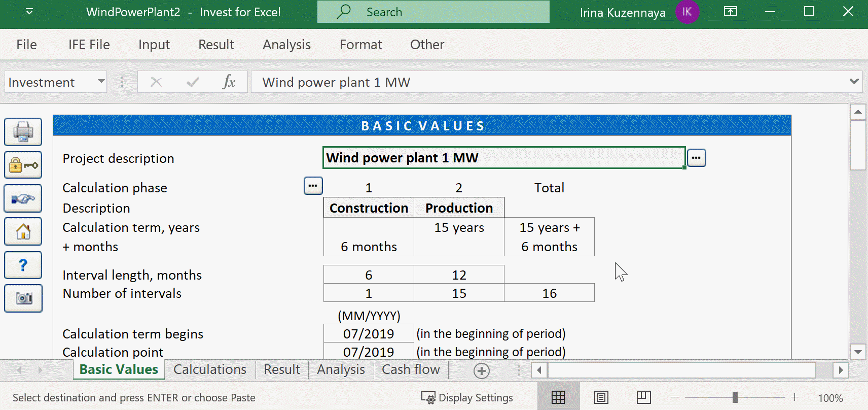Click the insert function fx icon

(x=229, y=82)
